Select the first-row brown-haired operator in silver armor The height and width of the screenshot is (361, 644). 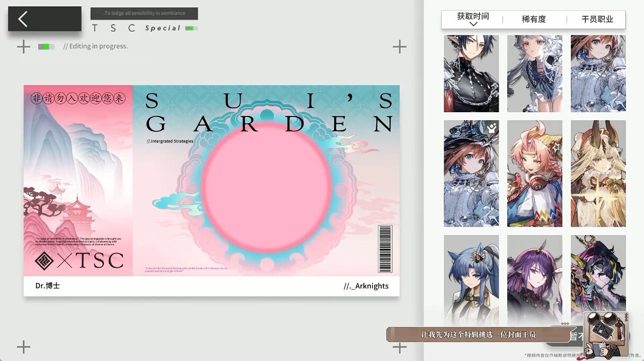coord(598,74)
